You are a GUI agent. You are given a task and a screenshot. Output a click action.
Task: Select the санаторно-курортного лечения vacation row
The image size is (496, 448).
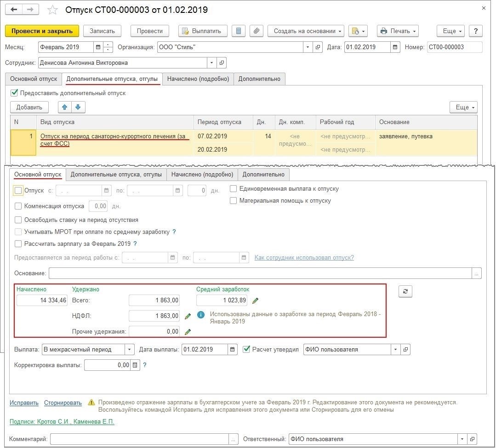(244, 142)
